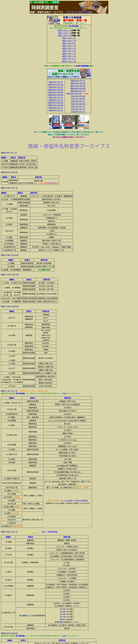Image resolution: width=138 pixels, height=644 pixels.
Task: Select the 栄町東 cell
Action: click(x=67, y=629)
